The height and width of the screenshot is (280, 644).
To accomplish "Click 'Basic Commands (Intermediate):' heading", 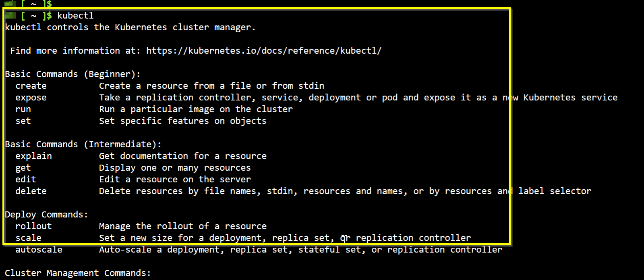I will point(83,144).
